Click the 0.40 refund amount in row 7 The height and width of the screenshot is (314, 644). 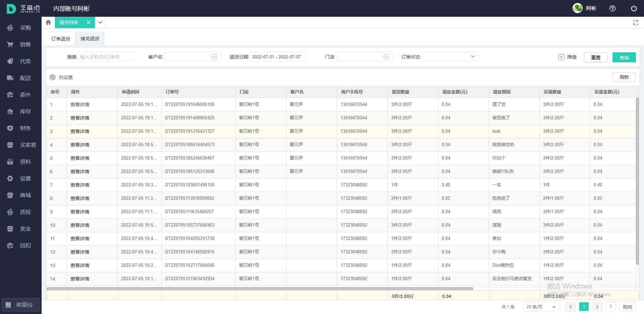coord(446,185)
